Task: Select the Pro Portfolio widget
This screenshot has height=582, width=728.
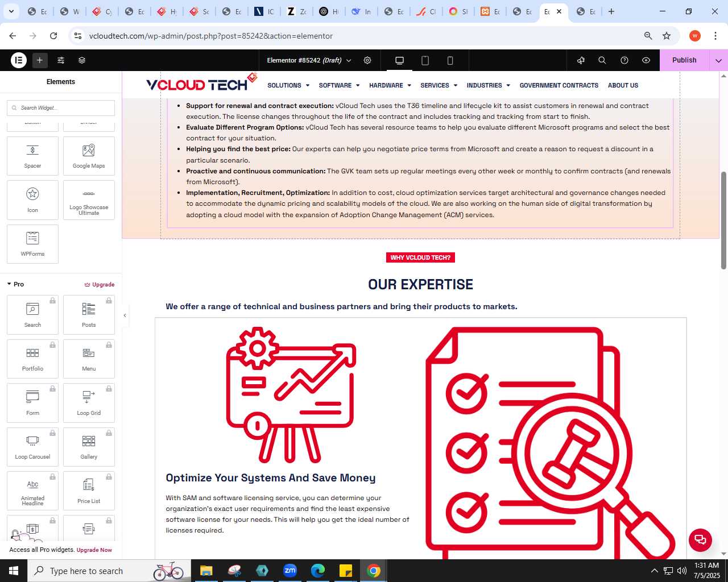Action: coord(32,359)
